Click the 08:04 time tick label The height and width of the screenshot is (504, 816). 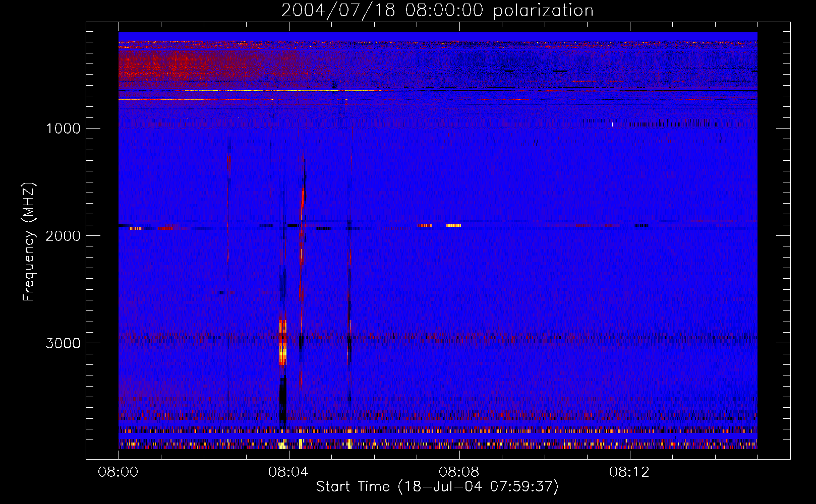click(x=289, y=472)
